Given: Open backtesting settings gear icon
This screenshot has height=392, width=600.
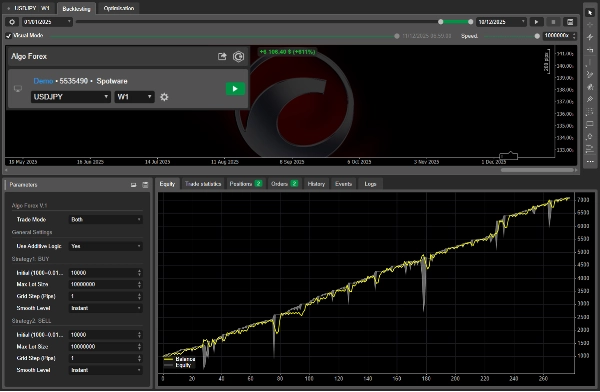Looking at the screenshot, I should point(12,22).
